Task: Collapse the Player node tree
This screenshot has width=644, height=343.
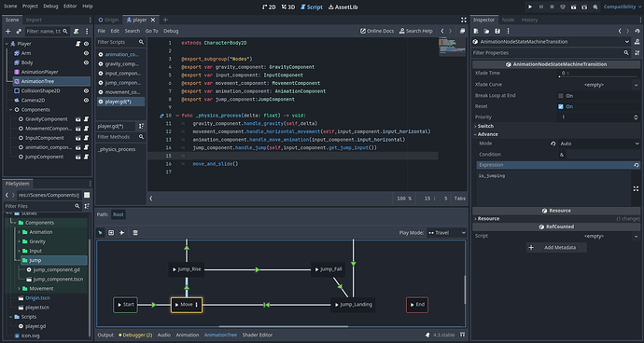Action: click(x=7, y=44)
